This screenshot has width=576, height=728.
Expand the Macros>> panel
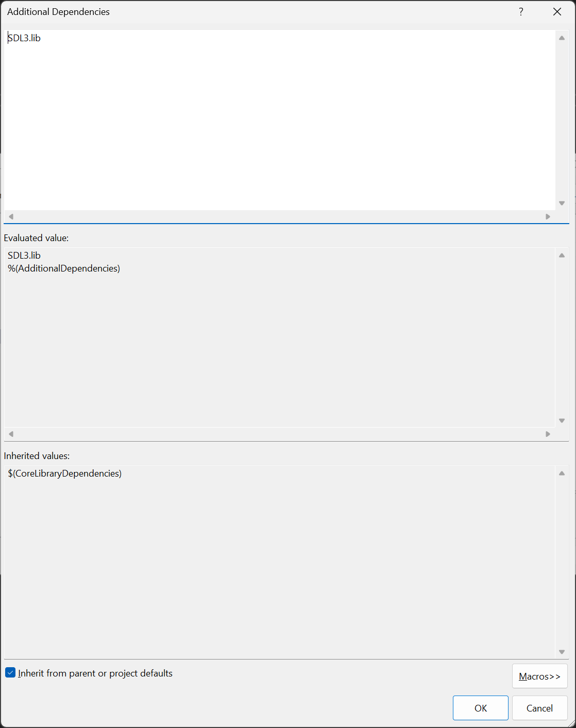(539, 676)
